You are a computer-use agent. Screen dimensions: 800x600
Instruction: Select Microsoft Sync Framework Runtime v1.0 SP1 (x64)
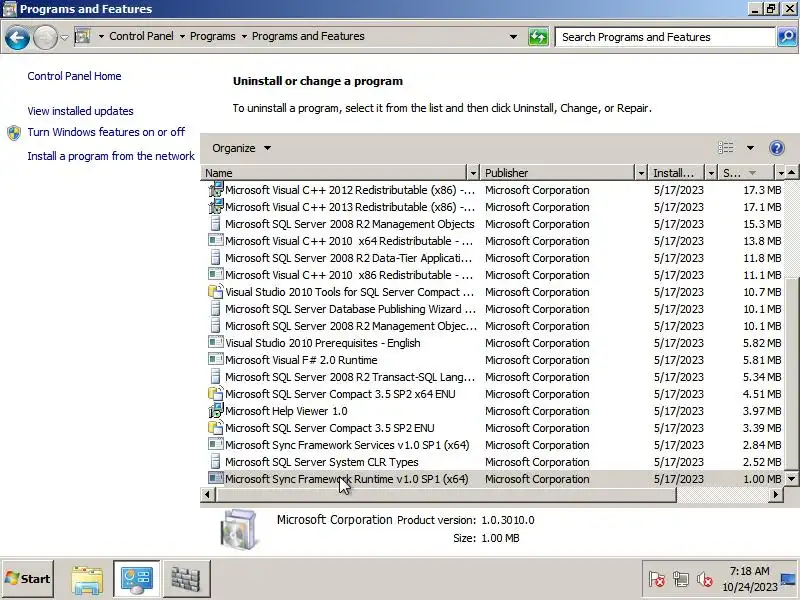pos(494,479)
